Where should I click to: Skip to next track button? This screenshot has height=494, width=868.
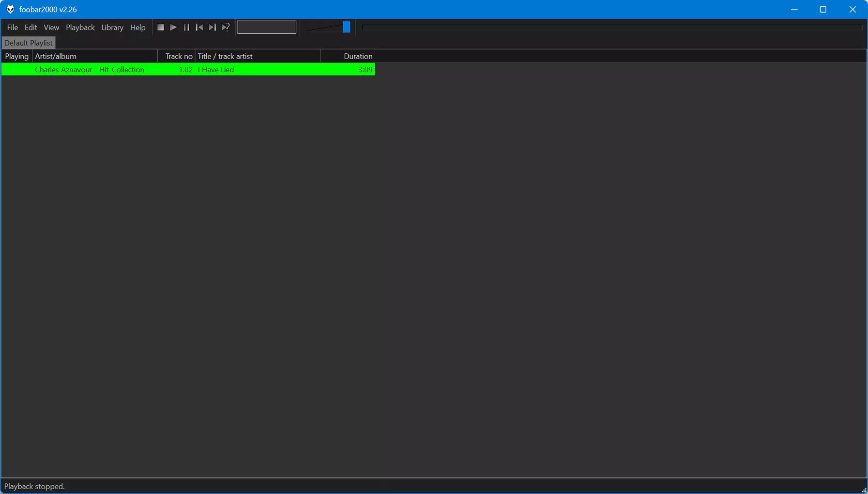pos(213,28)
